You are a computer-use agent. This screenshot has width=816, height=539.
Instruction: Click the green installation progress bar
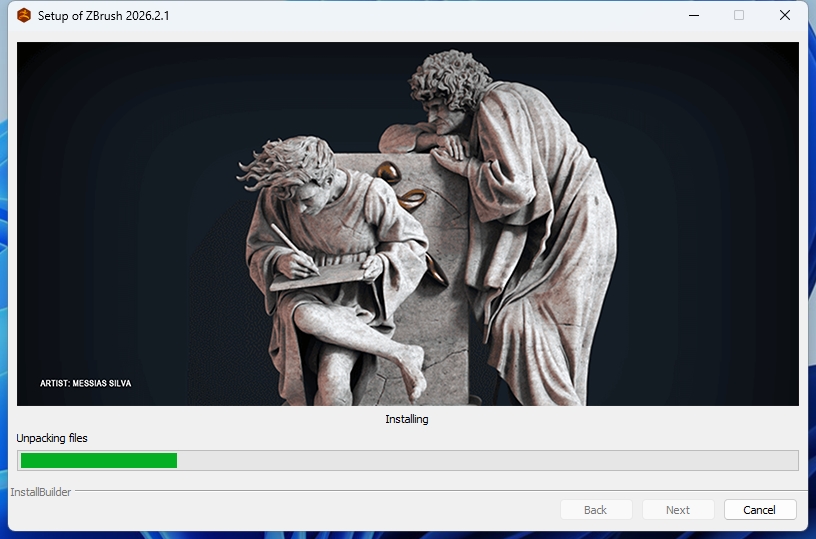pos(407,460)
